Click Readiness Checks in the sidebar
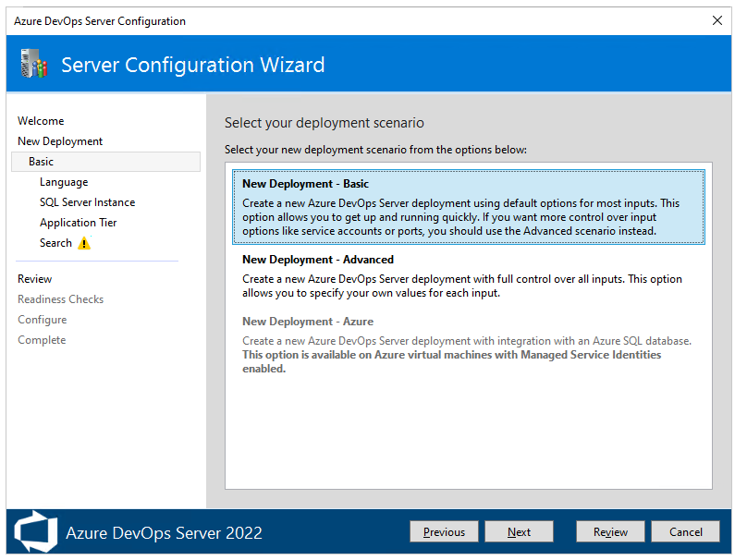 [60, 299]
